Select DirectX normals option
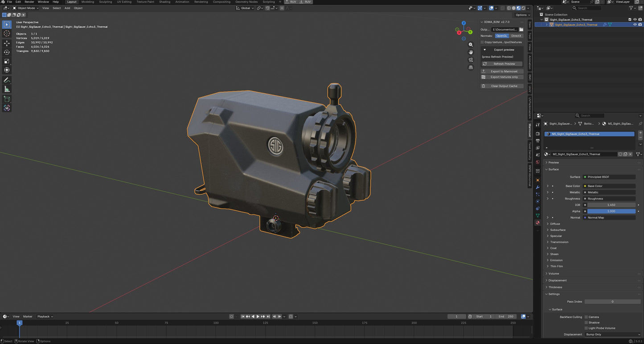 516,36
